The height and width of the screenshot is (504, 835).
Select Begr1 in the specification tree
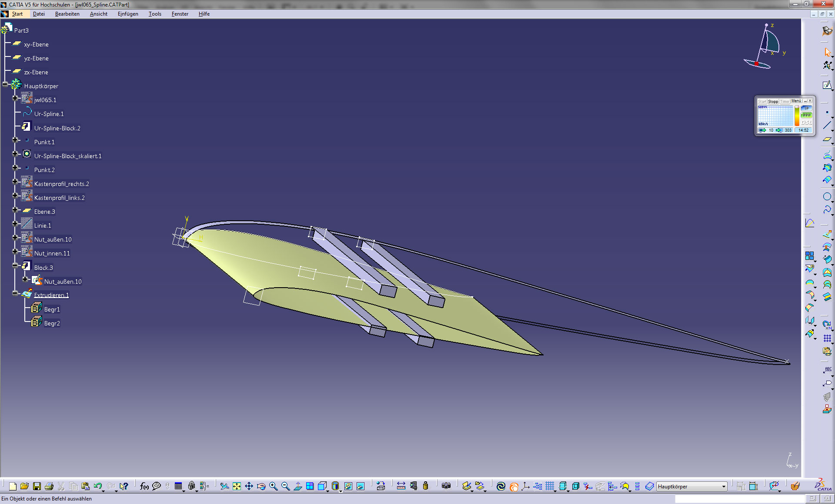(52, 309)
